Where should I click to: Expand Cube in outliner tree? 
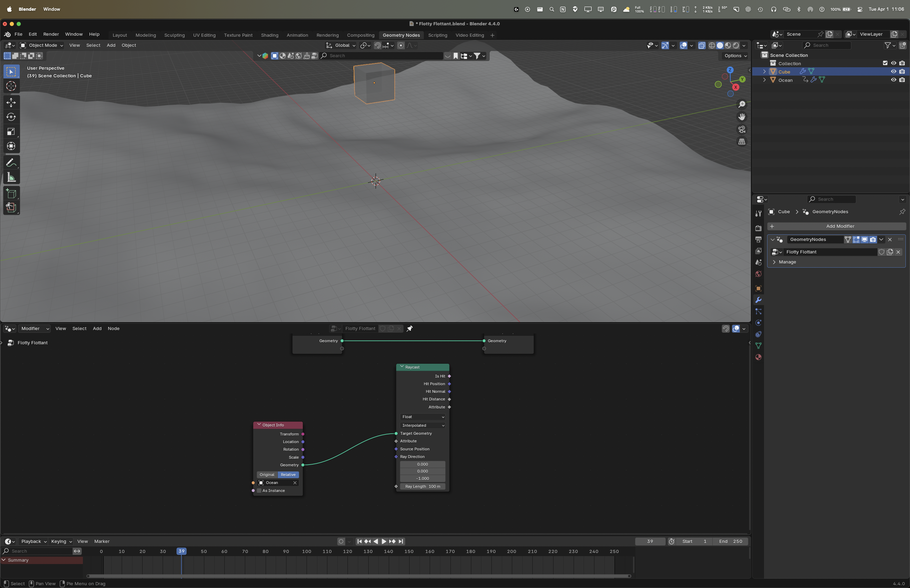coord(764,72)
